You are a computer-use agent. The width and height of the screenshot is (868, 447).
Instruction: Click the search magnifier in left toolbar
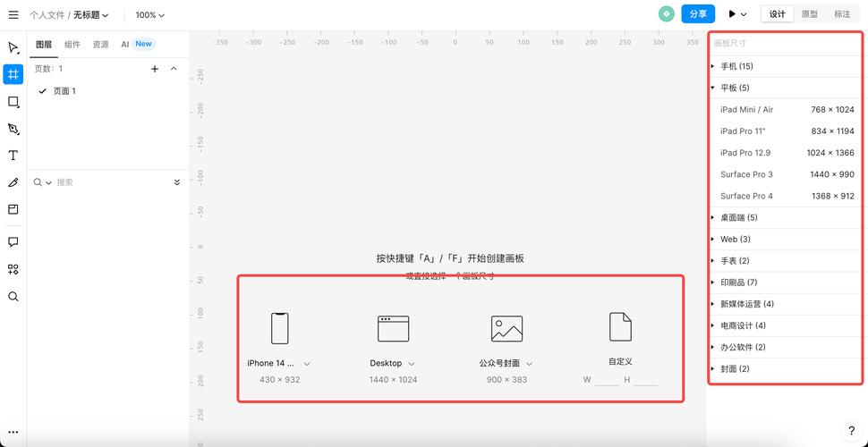coord(13,297)
